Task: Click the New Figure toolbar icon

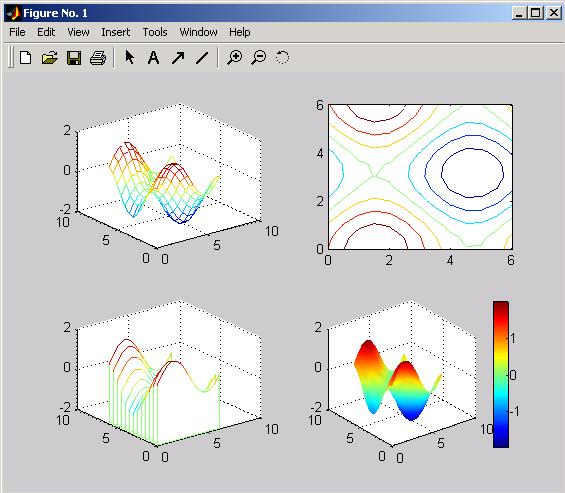Action: (x=26, y=57)
